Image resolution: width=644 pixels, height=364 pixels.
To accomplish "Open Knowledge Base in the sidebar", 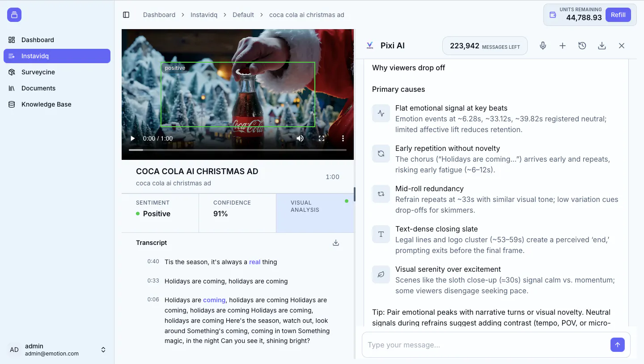I will point(57,104).
